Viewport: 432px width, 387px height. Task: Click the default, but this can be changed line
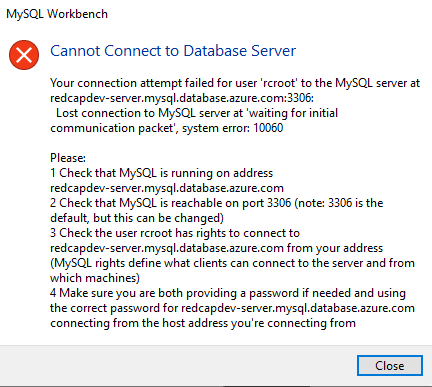tap(137, 218)
